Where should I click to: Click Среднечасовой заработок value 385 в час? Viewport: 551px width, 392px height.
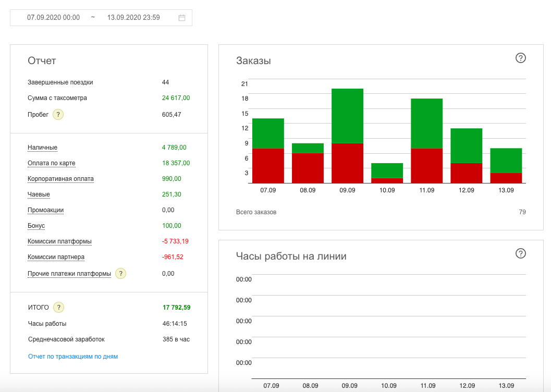coord(176,339)
